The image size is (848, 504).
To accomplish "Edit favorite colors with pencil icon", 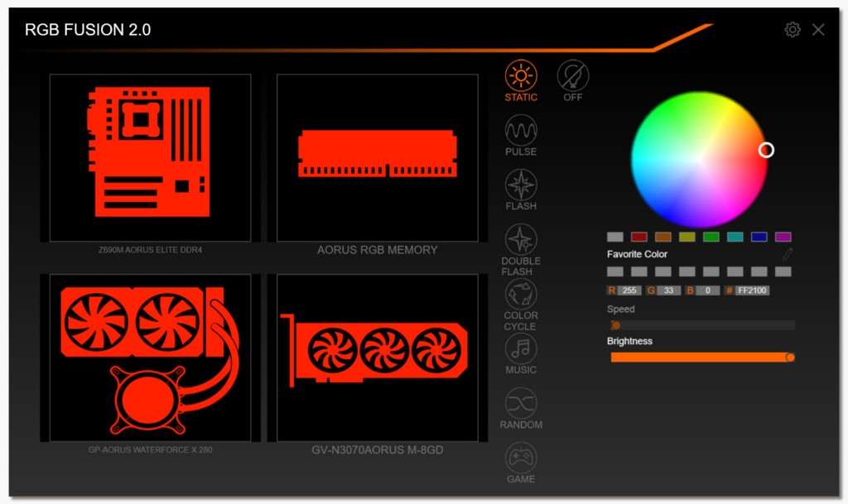I will 787,254.
